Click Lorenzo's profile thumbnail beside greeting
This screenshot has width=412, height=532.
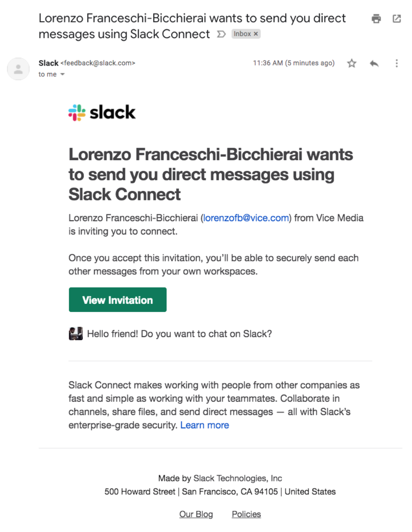76,334
